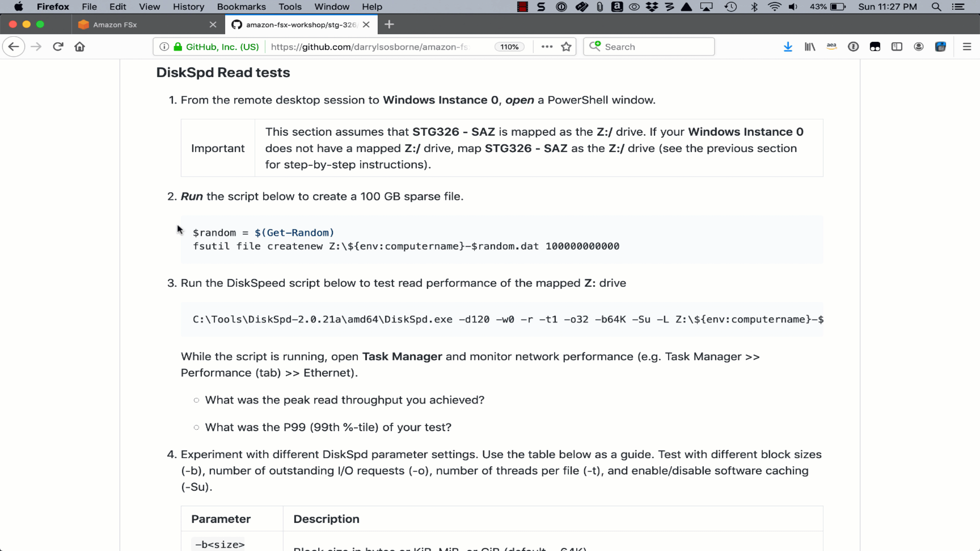The width and height of the screenshot is (980, 551).
Task: Click the forward navigation arrow
Action: (x=36, y=46)
